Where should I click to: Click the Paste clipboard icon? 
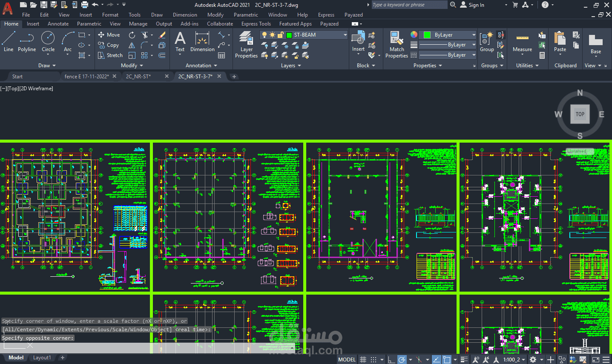pos(560,41)
